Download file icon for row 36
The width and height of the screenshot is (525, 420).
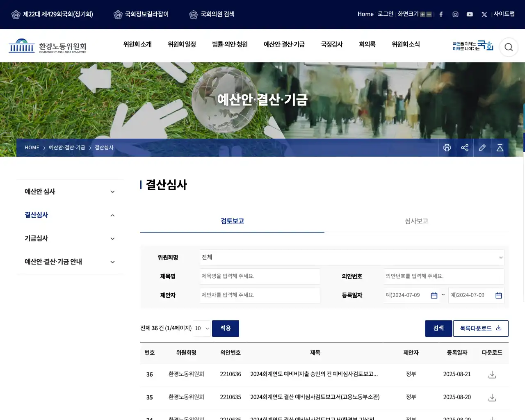(x=492, y=374)
